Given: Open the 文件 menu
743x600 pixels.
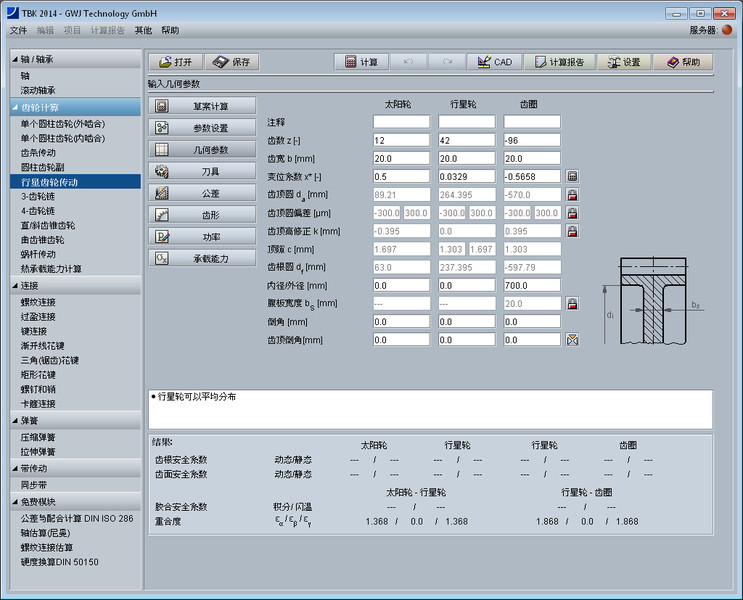Looking at the screenshot, I should pos(18,31).
